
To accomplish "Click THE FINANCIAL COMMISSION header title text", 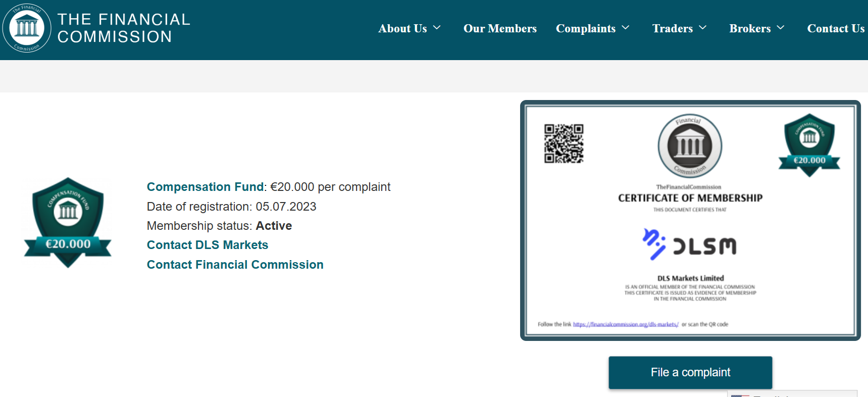I will coord(124,28).
